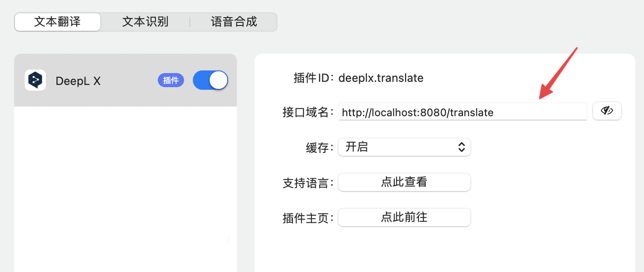Image resolution: width=644 pixels, height=272 pixels.
Task: Click the deeplx.translate plugin ID text
Action: click(381, 78)
